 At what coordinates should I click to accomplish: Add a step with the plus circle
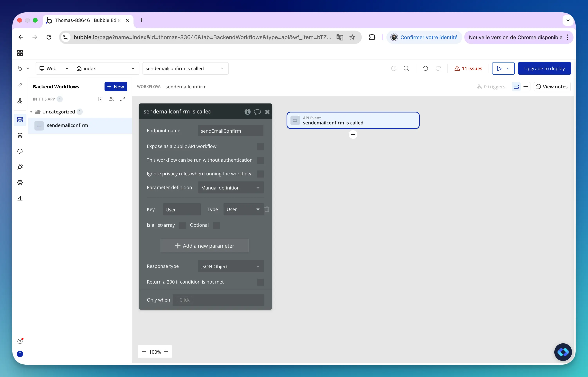(x=353, y=134)
